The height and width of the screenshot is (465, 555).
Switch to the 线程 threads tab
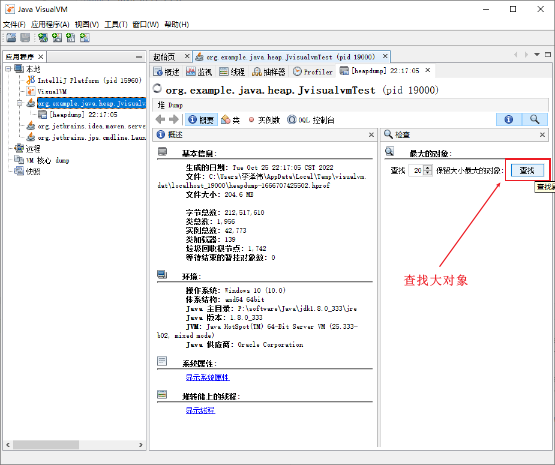pyautogui.click(x=232, y=72)
